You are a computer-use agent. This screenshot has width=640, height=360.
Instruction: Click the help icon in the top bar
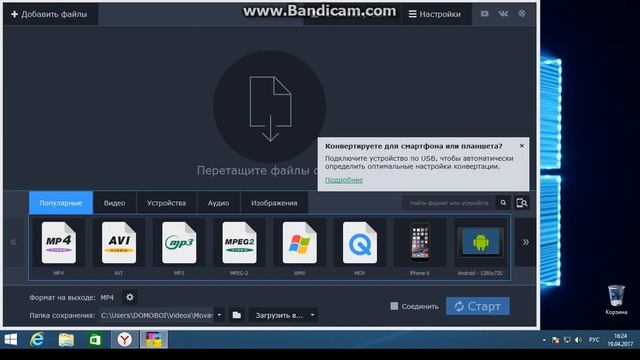[522, 13]
